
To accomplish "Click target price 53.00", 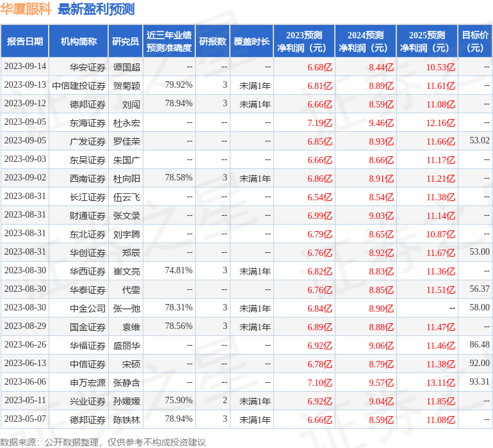I will click(480, 252).
